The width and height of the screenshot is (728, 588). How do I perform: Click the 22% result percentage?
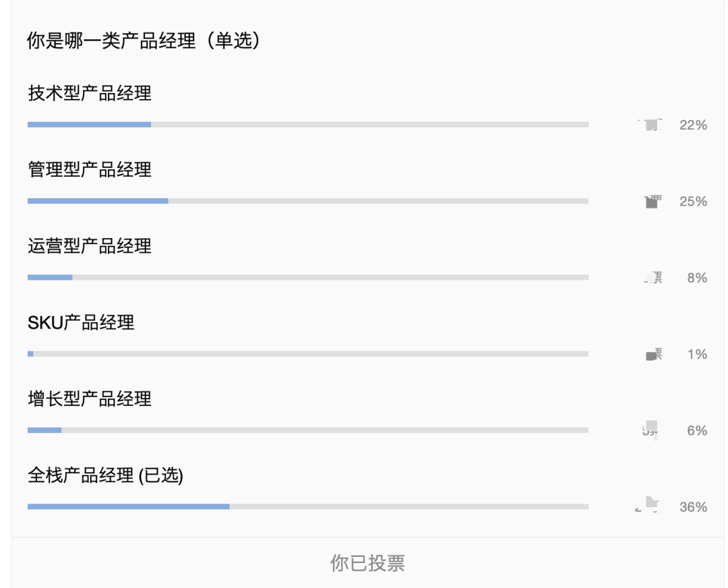pos(693,125)
